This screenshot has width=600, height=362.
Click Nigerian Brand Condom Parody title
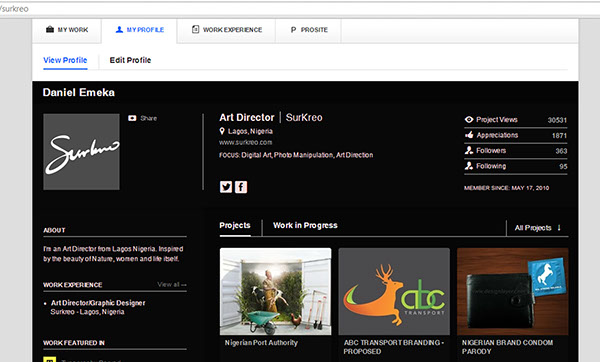[507, 347]
